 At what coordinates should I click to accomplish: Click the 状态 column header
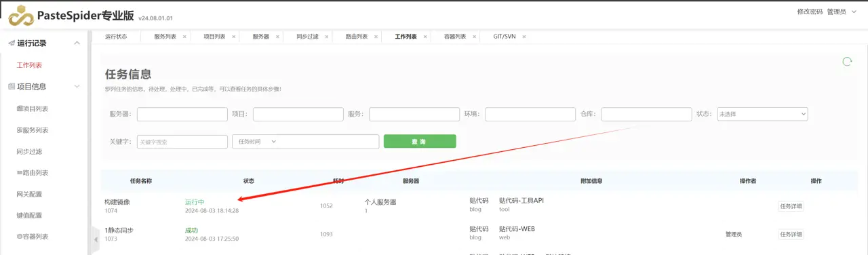click(x=249, y=181)
